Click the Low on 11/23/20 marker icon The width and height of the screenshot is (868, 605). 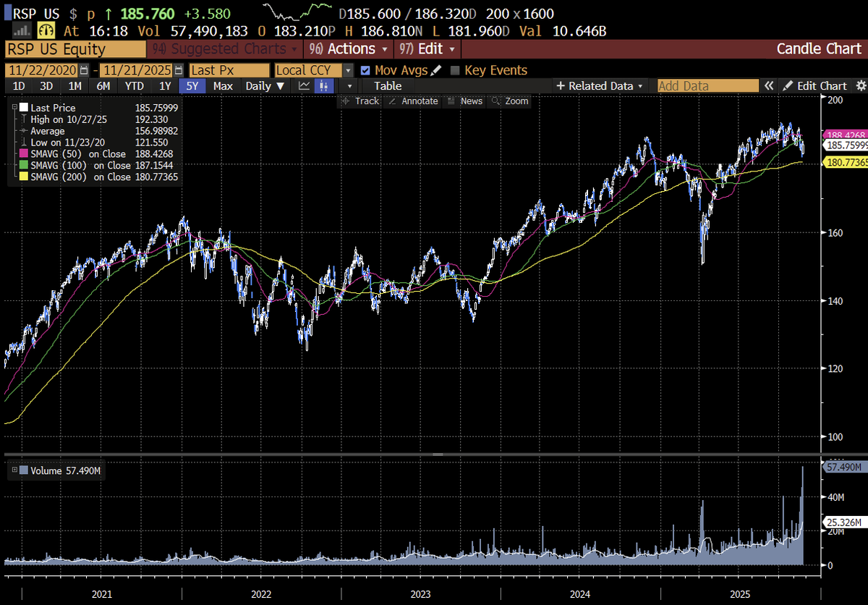coord(24,143)
